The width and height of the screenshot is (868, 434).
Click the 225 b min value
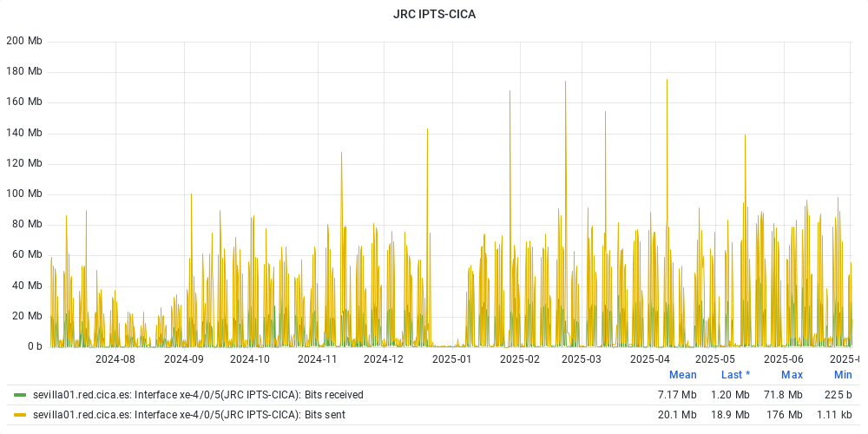click(838, 395)
